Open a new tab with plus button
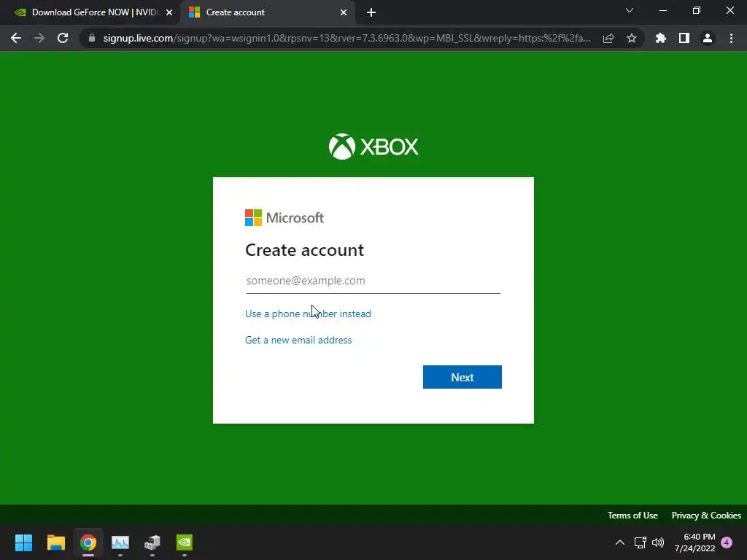Image resolution: width=747 pixels, height=560 pixels. [x=371, y=12]
